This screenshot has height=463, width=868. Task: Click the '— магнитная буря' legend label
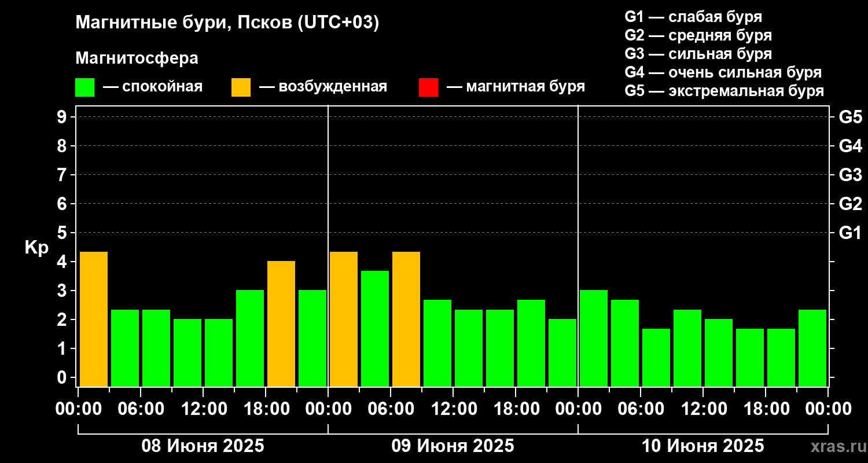pyautogui.click(x=516, y=87)
